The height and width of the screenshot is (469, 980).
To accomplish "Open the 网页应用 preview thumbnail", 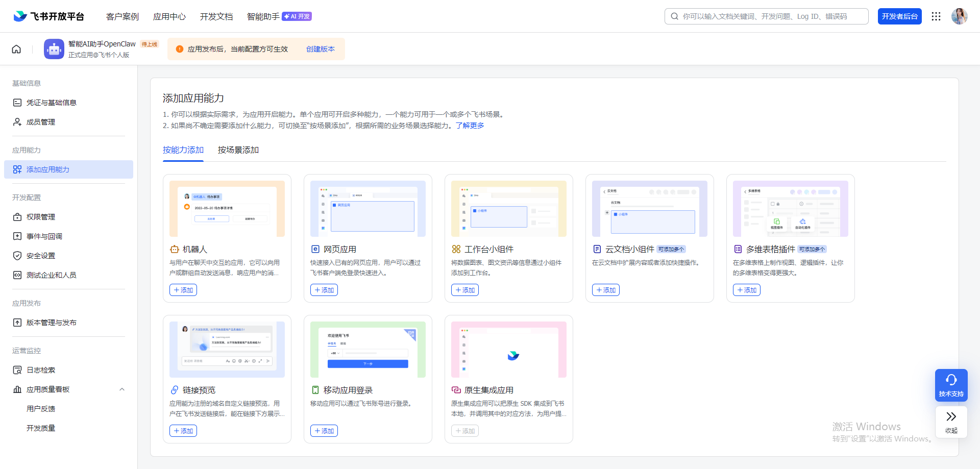I will (x=368, y=209).
